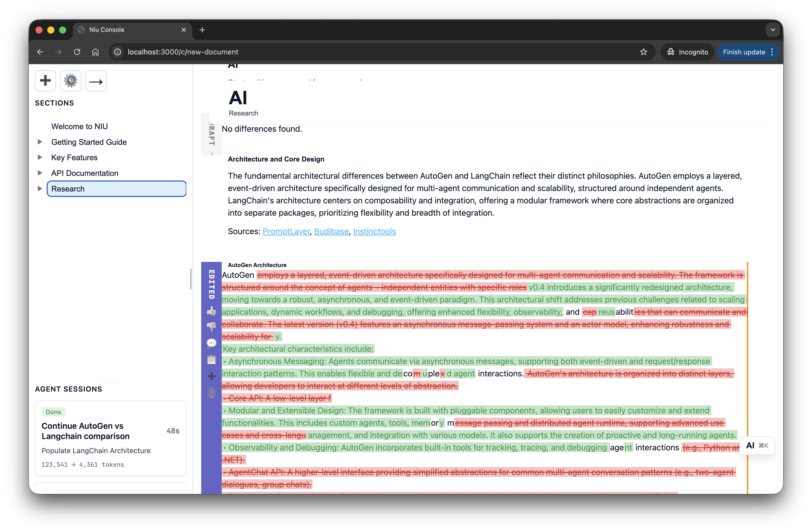The height and width of the screenshot is (532, 812).
Task: Expand the Getting Started Guide section
Action: tap(40, 142)
